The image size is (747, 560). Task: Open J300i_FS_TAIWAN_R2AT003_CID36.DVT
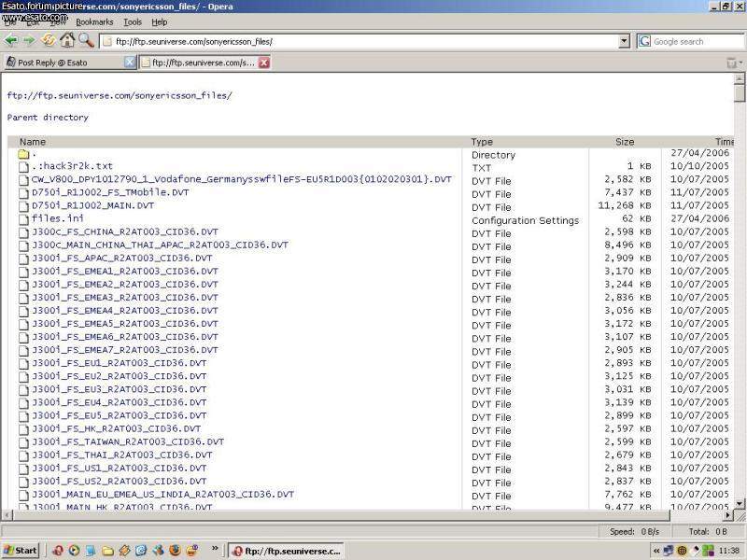pos(128,441)
